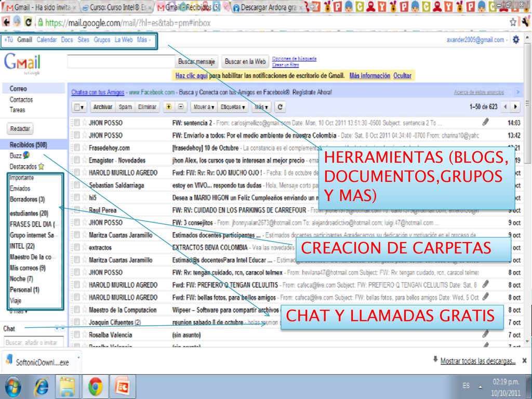
Task: Bookmark the page with the star icon
Action: pyautogui.click(x=513, y=22)
